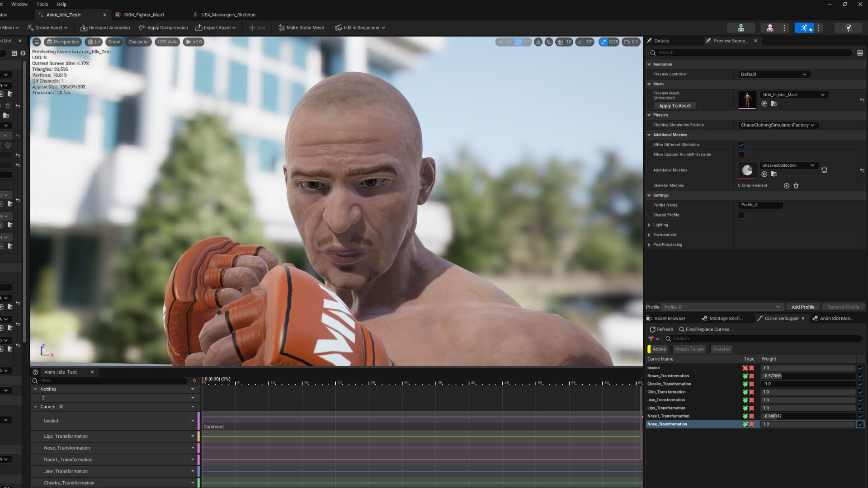Image resolution: width=868 pixels, height=488 pixels.
Task: Uncheck Allow Different Skeletons checkbox
Action: pyautogui.click(x=741, y=145)
